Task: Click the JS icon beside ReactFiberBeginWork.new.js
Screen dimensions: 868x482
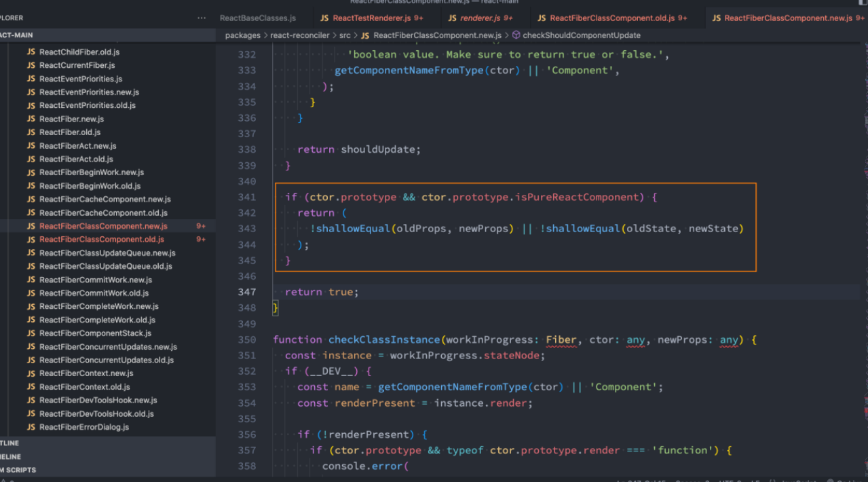Action: (x=31, y=172)
